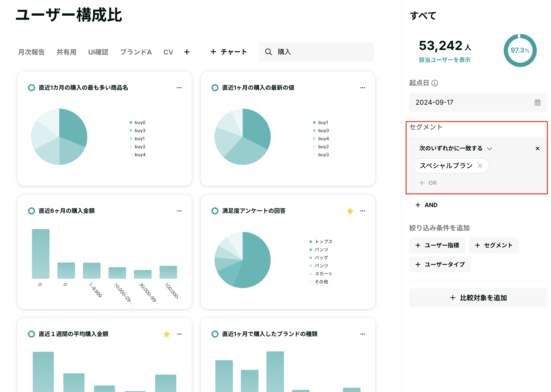The width and height of the screenshot is (551, 392).
Task: Select the UI確認 tab
Action: click(98, 52)
